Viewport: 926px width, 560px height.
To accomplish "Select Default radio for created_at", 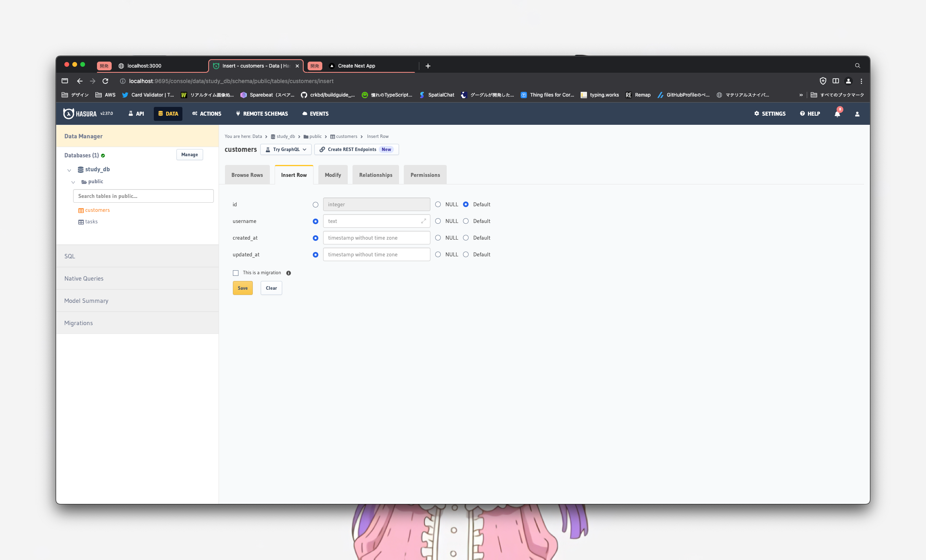I will click(x=466, y=238).
